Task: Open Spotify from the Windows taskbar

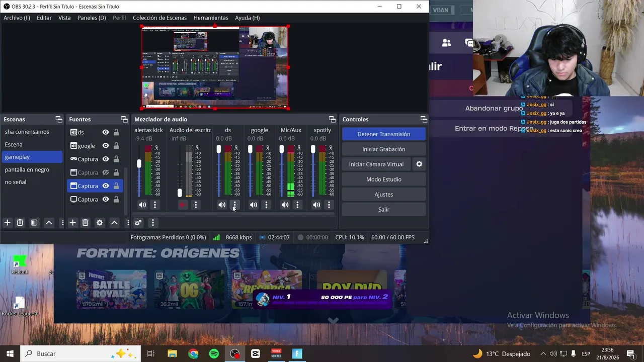Action: coord(214,354)
